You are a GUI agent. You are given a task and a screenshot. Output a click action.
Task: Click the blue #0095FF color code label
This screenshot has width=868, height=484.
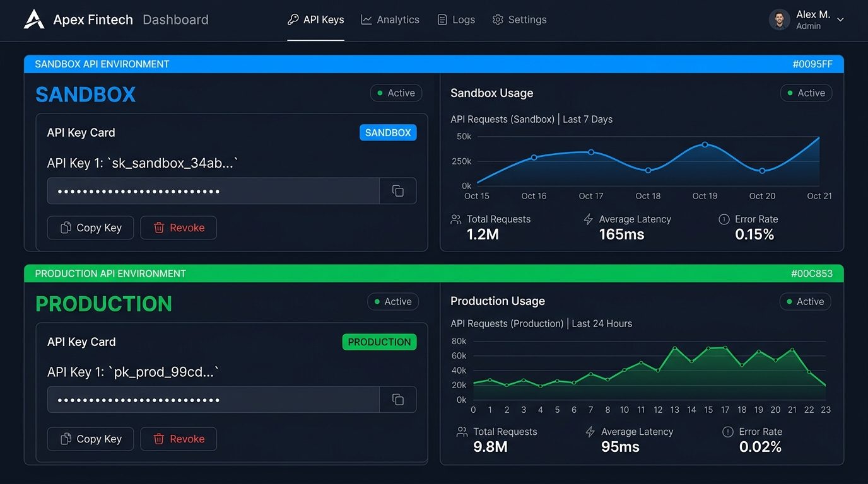[812, 64]
